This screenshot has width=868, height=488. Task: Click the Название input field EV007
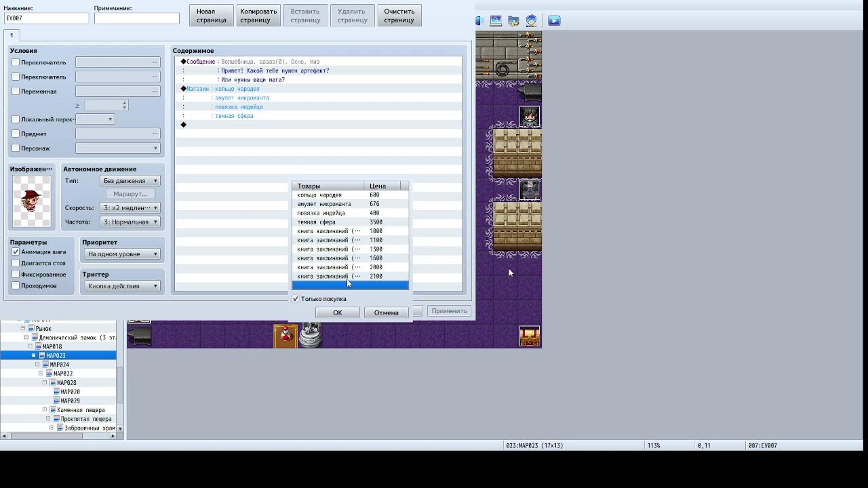click(46, 18)
